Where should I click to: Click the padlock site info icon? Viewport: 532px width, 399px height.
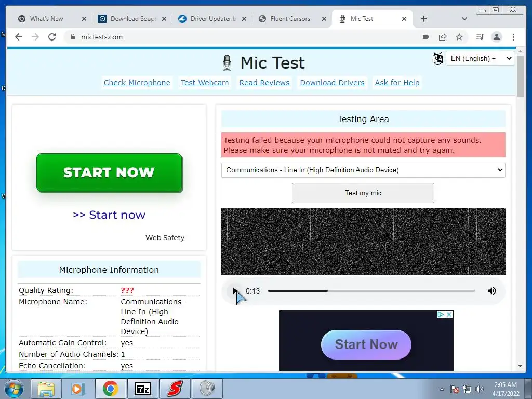[x=72, y=37]
